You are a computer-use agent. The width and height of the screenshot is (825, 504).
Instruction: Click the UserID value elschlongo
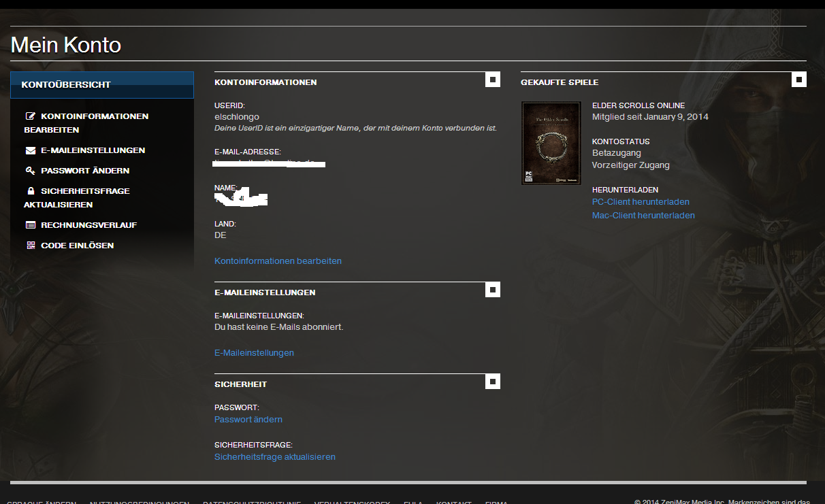click(237, 117)
